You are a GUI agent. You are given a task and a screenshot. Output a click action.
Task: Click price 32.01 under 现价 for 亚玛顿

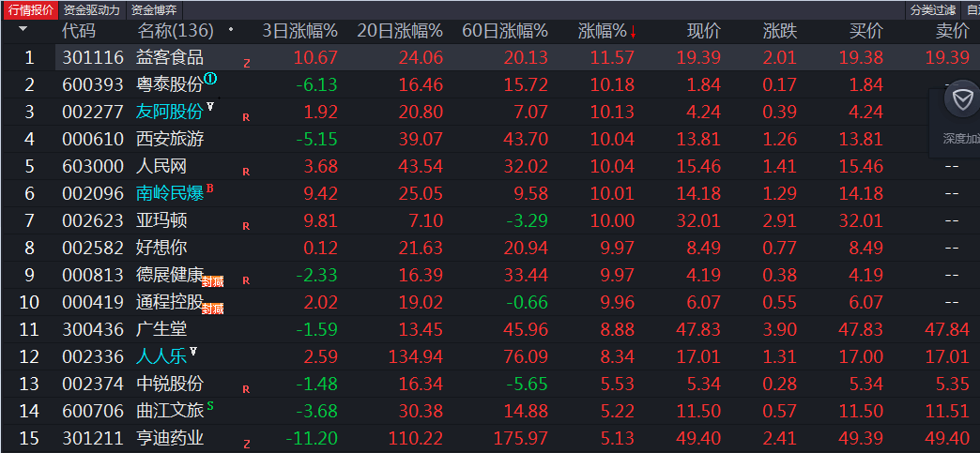click(698, 220)
